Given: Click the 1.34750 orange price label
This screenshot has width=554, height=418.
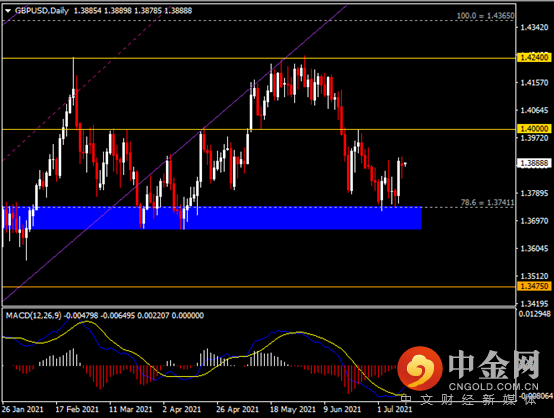Looking at the screenshot, I should (534, 286).
